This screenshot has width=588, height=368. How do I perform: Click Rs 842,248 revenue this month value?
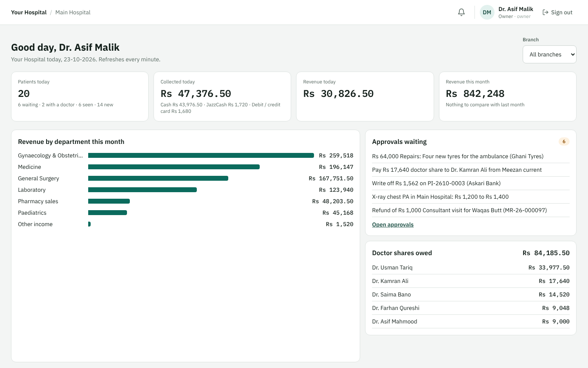475,94
